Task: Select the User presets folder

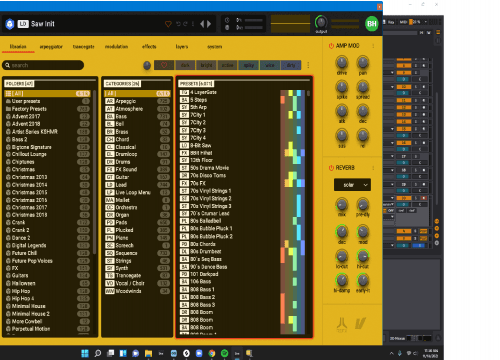Action: 47,101
